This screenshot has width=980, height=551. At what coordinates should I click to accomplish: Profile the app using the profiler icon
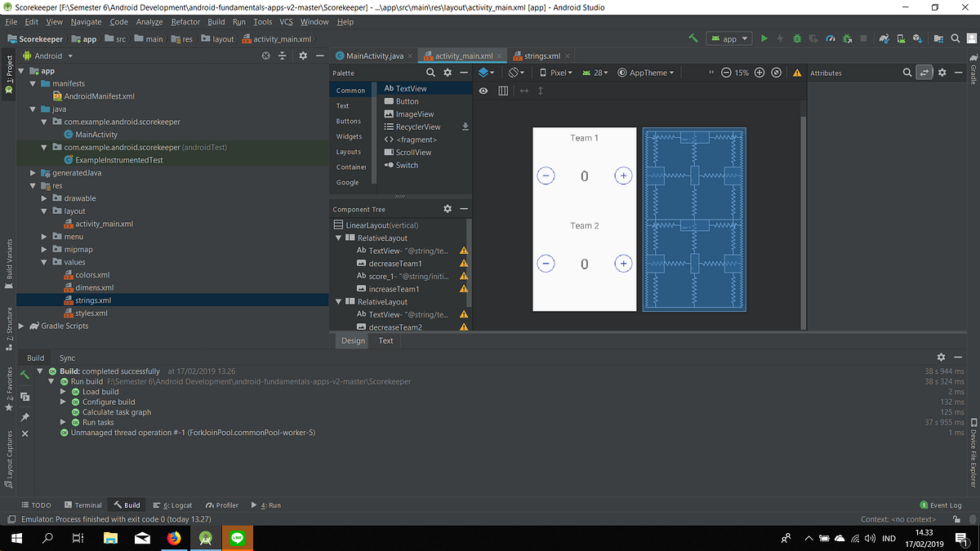[x=830, y=38]
